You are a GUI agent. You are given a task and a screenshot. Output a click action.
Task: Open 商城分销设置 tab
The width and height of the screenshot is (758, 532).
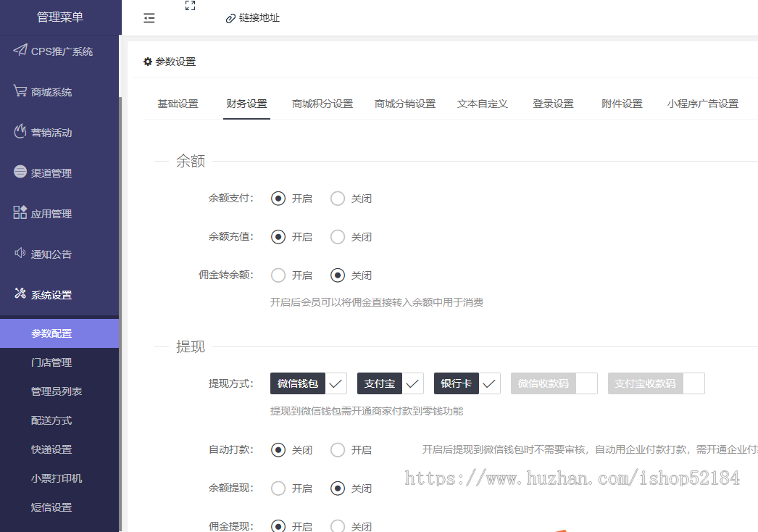click(405, 104)
